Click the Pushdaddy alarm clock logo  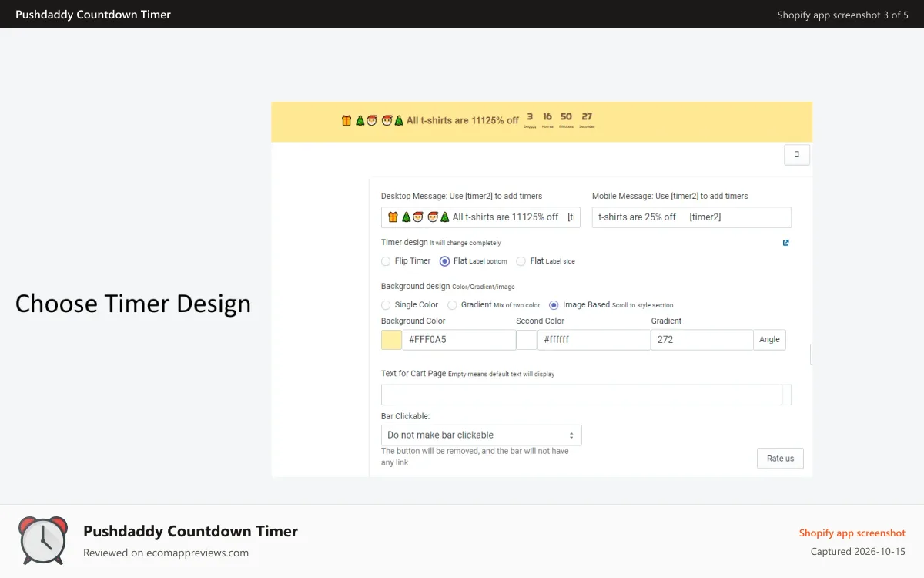coord(43,540)
